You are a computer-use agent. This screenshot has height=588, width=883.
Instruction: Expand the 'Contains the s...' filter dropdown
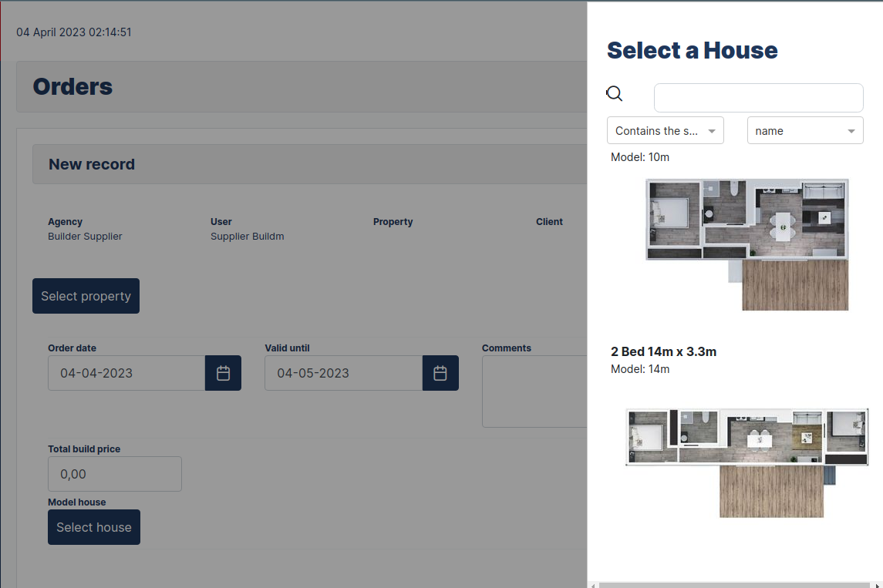666,131
